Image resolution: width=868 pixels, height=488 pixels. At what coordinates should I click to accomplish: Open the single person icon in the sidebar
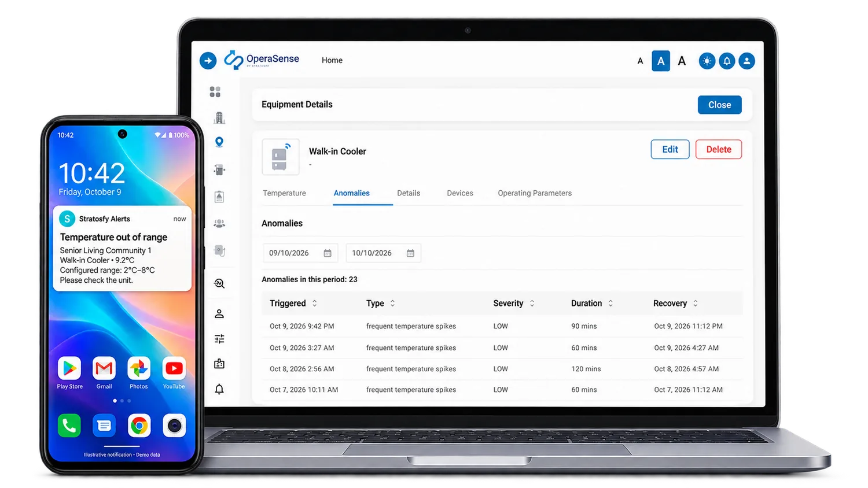click(219, 313)
